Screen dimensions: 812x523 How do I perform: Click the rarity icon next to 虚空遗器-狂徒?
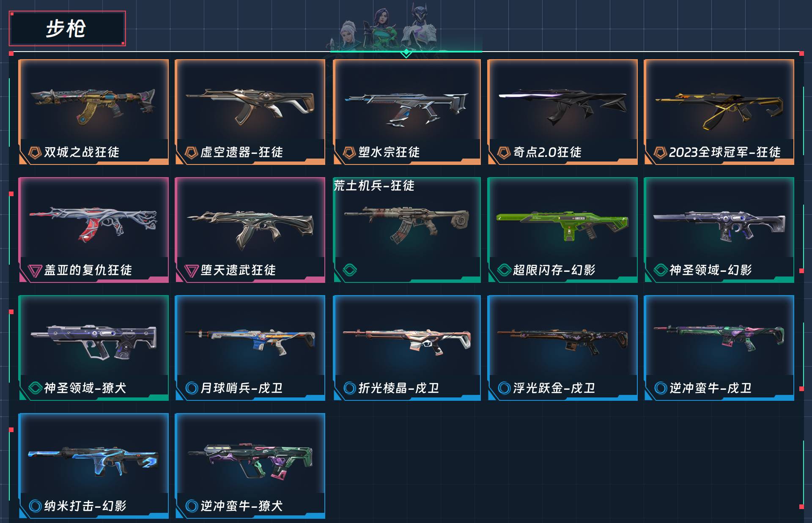click(191, 152)
